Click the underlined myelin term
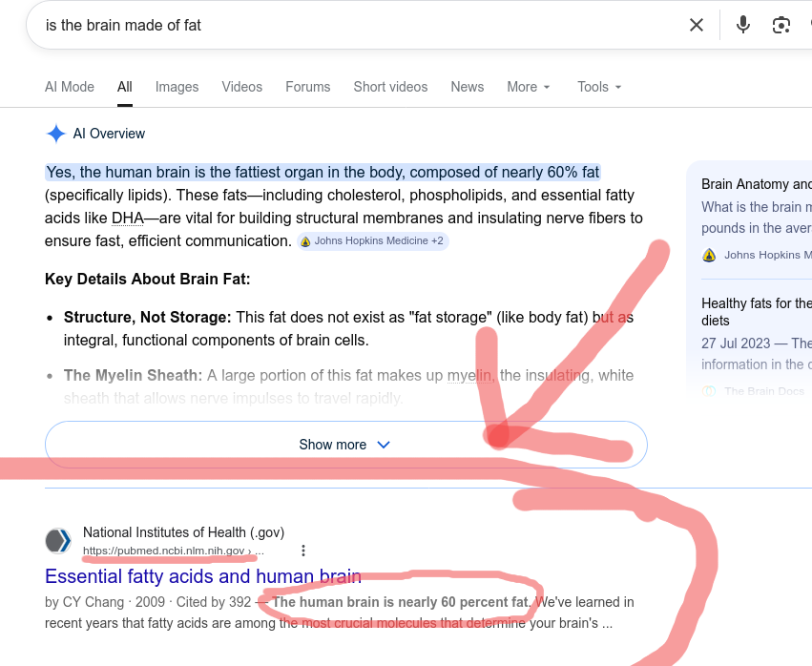The image size is (812, 666). [x=469, y=375]
